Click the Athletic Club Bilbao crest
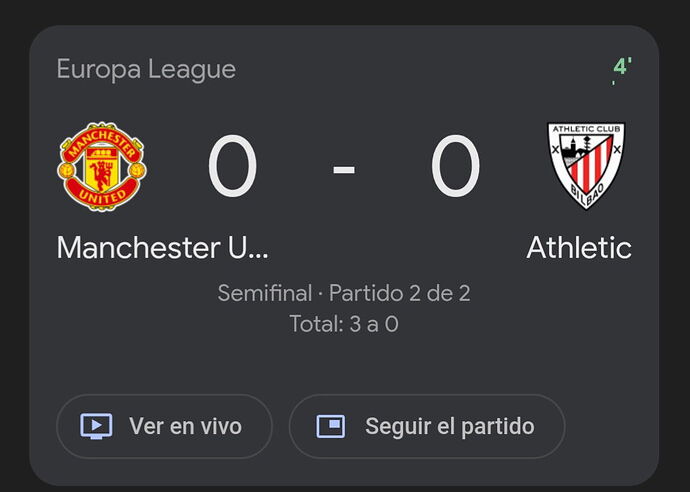690x492 pixels. 586,166
